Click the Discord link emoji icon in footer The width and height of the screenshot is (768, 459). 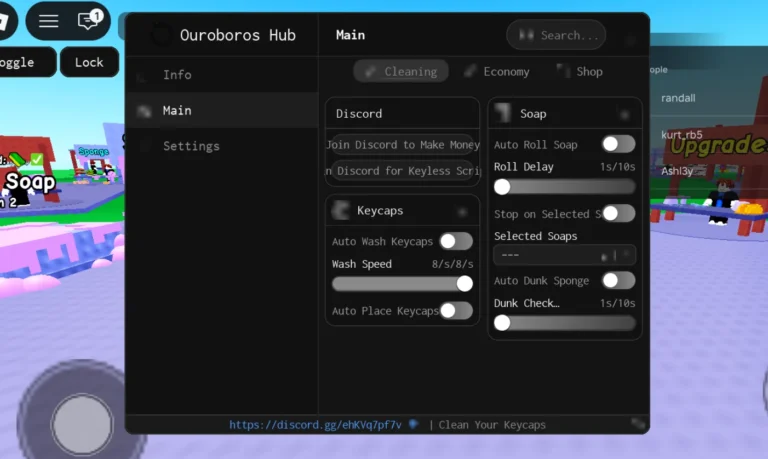[414, 424]
